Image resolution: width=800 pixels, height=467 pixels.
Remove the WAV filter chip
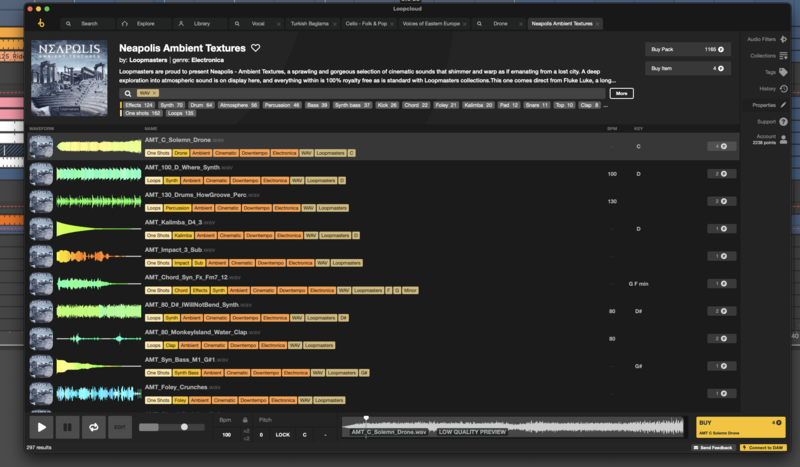pyautogui.click(x=155, y=93)
